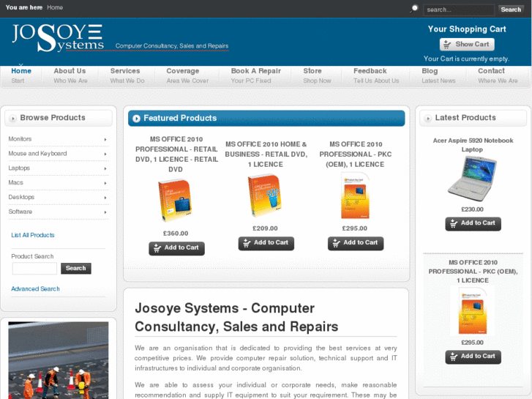Click the Browse Products arrow icon
The width and height of the screenshot is (532, 399).
pos(13,118)
